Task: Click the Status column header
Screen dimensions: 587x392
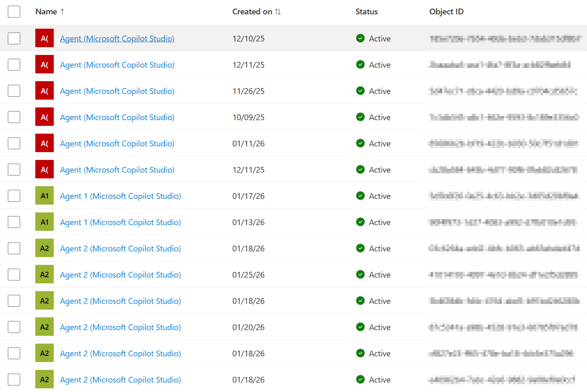Action: coord(366,12)
